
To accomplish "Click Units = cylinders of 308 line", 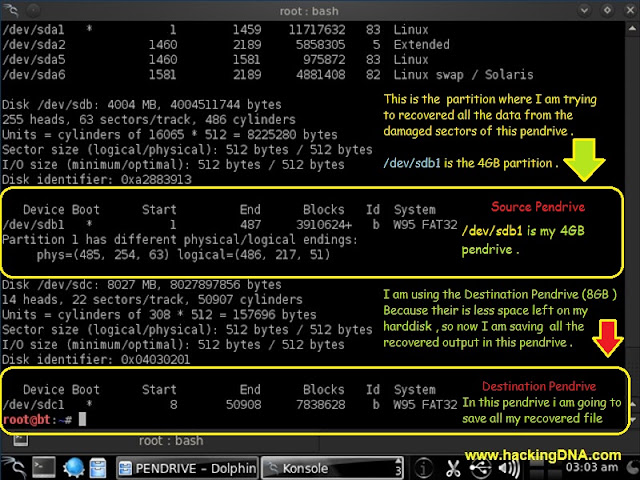I will [x=159, y=315].
